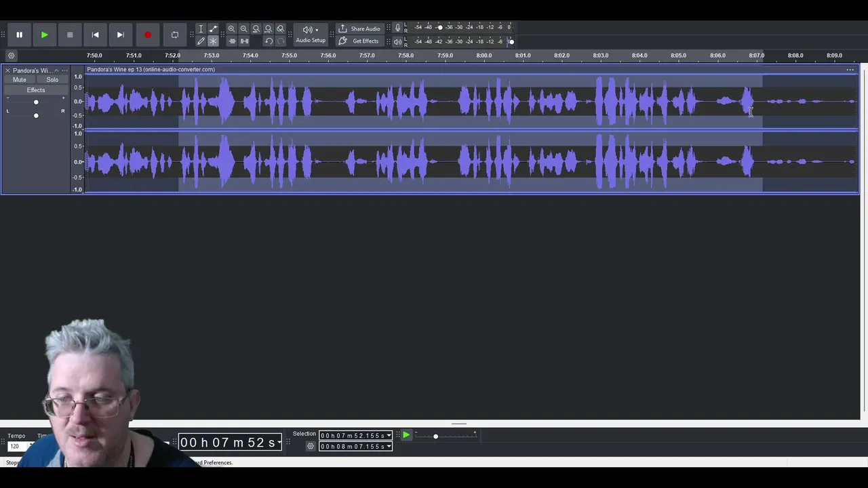
Task: Click the Zoom Toggle icon
Action: click(x=280, y=29)
